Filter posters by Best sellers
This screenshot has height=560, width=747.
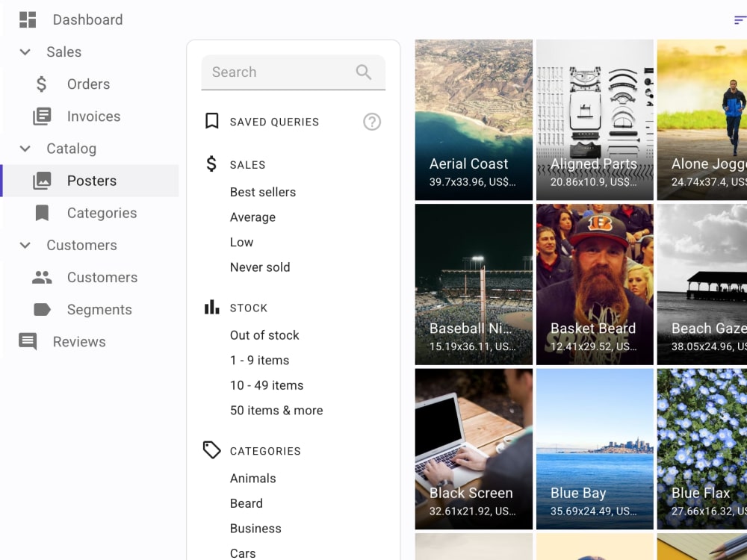(263, 192)
